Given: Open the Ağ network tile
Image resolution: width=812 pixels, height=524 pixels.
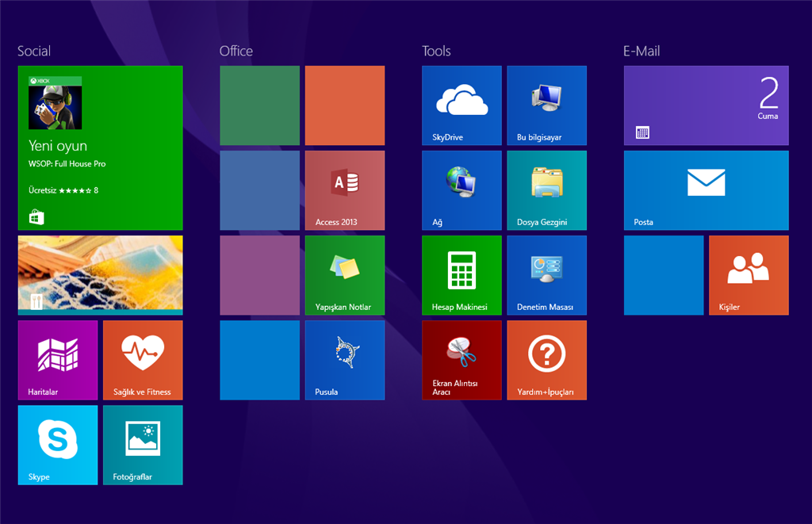Looking at the screenshot, I should pos(462,190).
